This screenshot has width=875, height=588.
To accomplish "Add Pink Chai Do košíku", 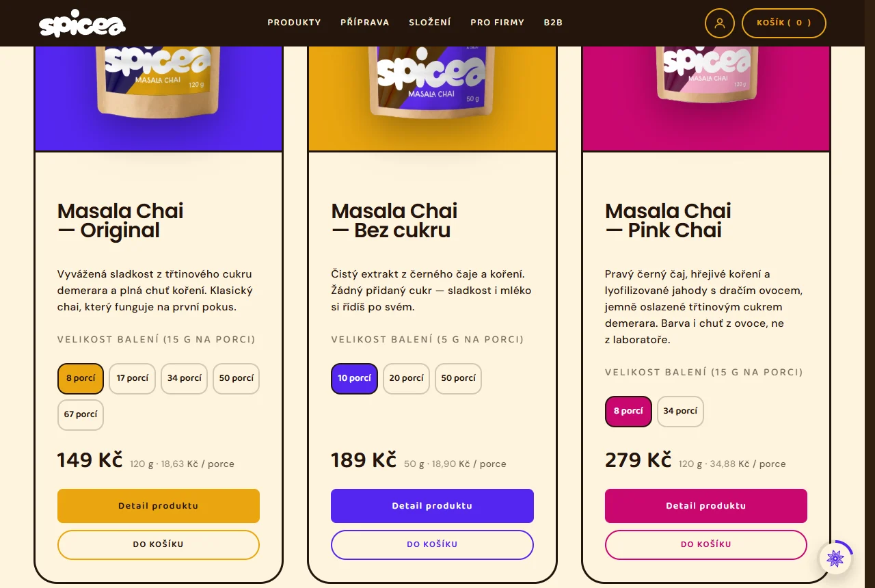I will (x=706, y=545).
